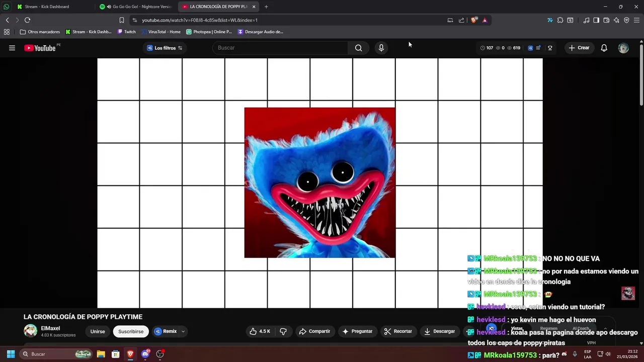Open VirusTotal - Home bookmark

161,32
